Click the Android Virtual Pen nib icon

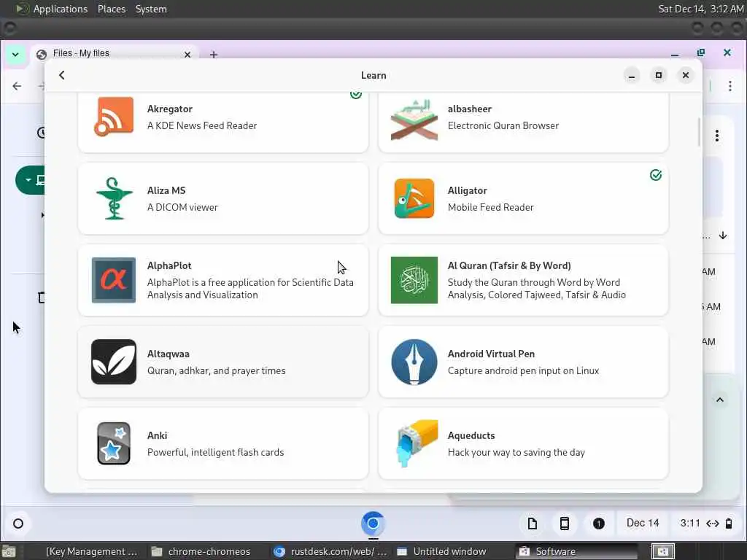(x=414, y=362)
